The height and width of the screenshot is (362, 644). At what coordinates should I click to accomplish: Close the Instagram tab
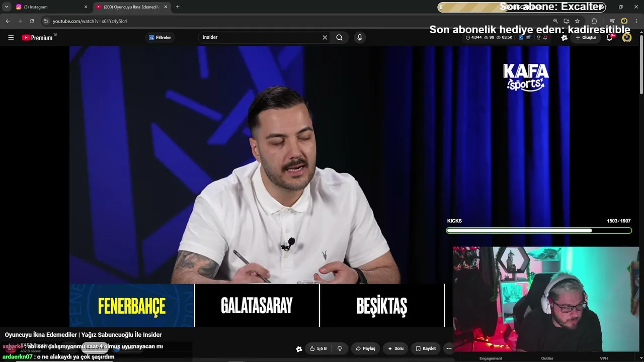[86, 7]
